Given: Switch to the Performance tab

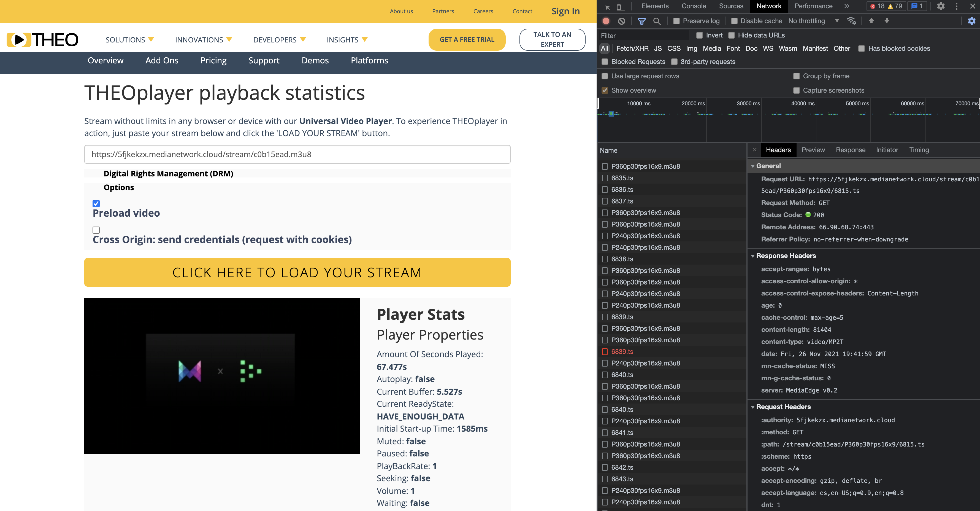Looking at the screenshot, I should point(813,6).
